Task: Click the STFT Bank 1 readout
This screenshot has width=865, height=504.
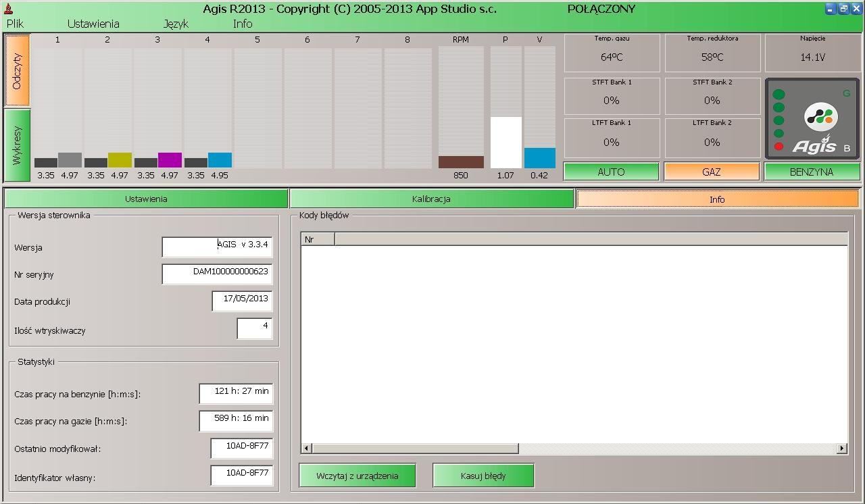Action: click(612, 96)
